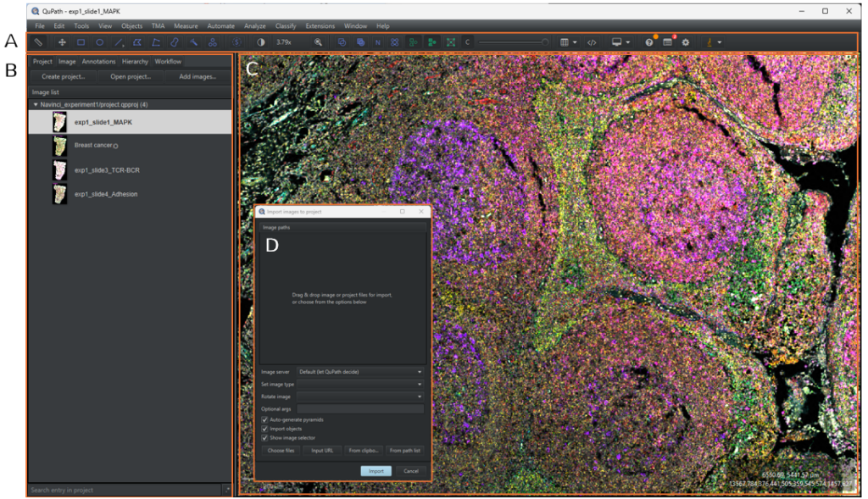This screenshot has height=499, width=868.
Task: Toggle the Show image selector checkbox
Action: (264, 438)
